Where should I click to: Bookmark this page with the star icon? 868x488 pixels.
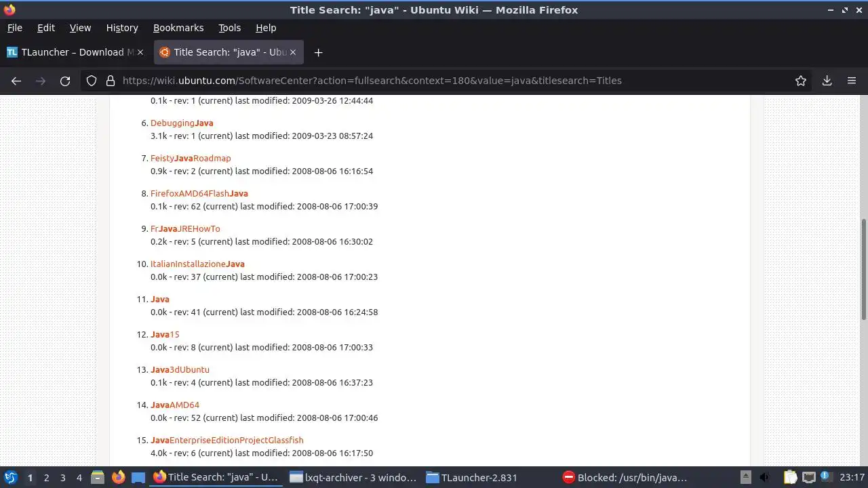coord(801,81)
